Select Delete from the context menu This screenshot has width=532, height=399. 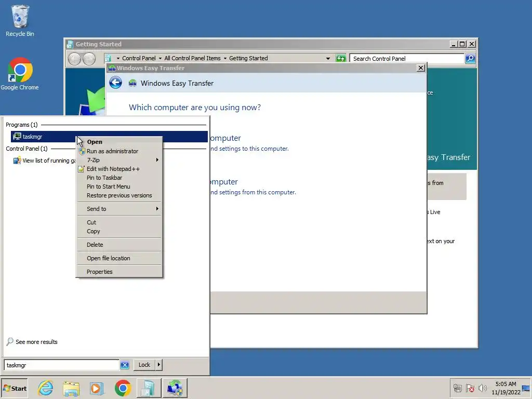tap(119, 245)
